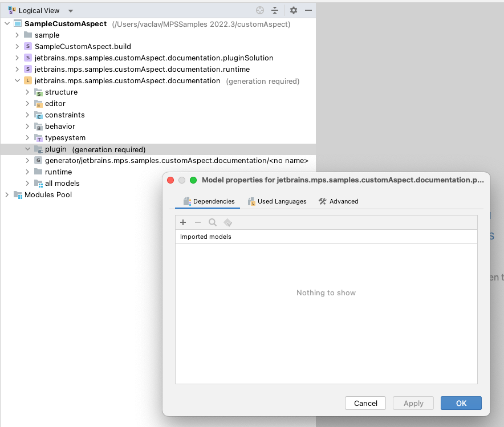Click the documentation.runtime S icon
Screen dimensions: 504x427
coord(28,69)
